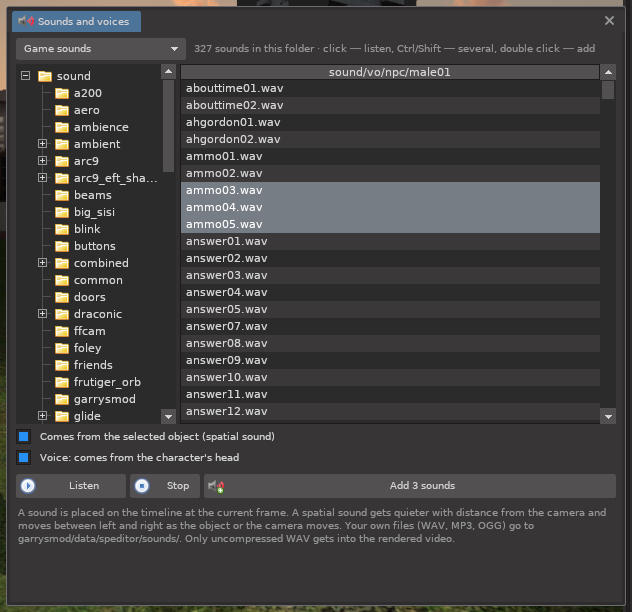
Task: Click the common folder icon
Action: pos(62,280)
